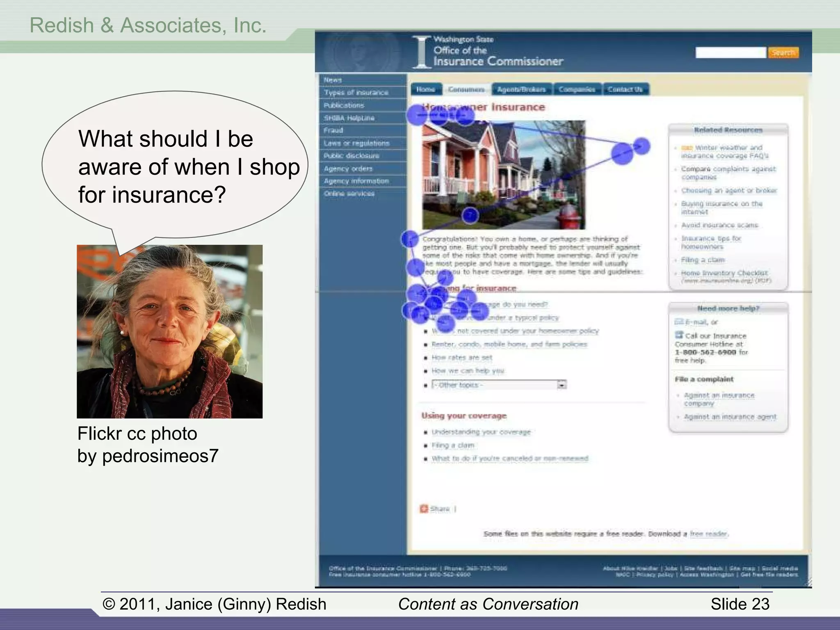Click the Flickr portrait photo of woman
840x630 pixels.
pyautogui.click(x=169, y=331)
